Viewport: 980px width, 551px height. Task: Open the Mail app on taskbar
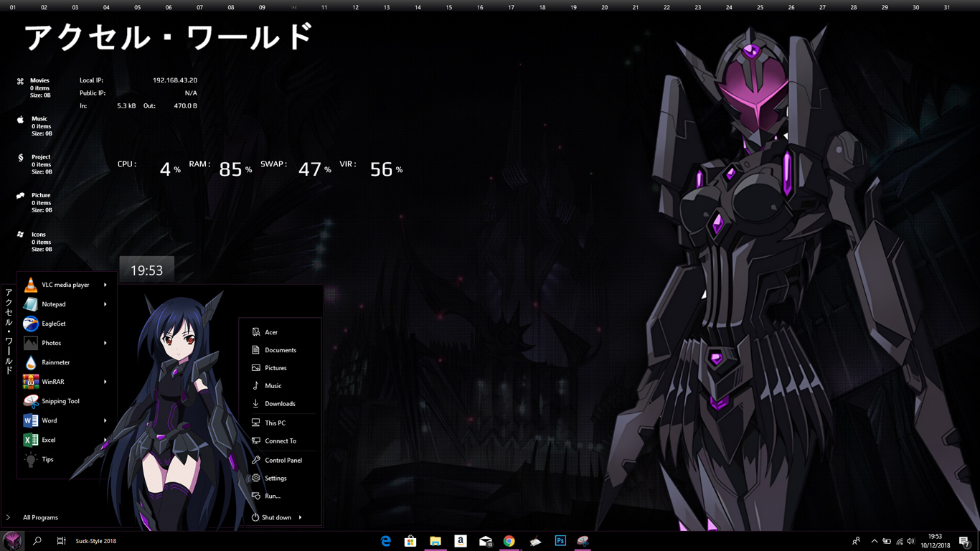point(486,541)
